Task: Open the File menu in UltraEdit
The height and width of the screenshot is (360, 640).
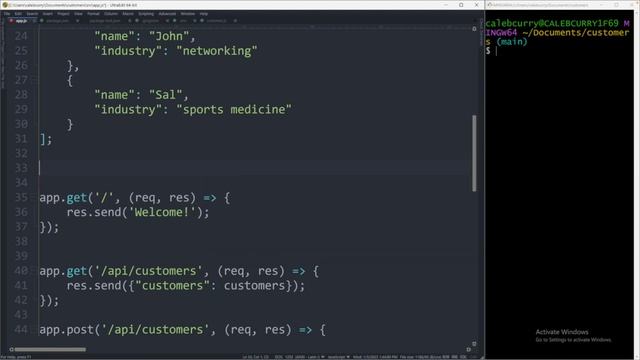Action: (x=7, y=14)
